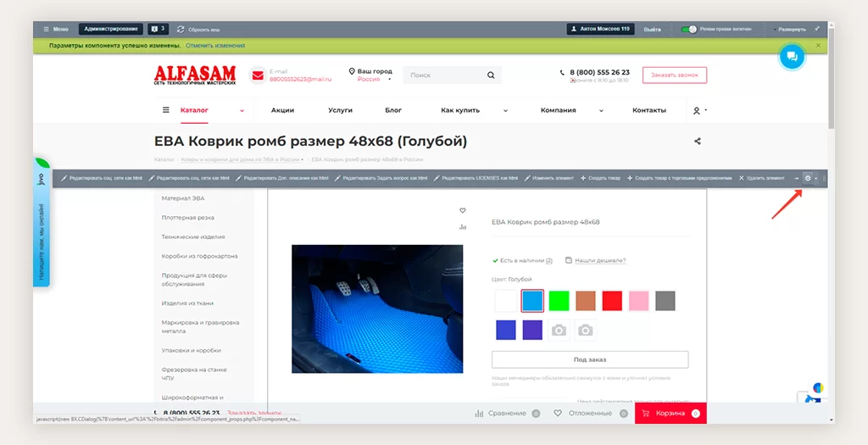Click the share icon beside product title

tap(698, 142)
